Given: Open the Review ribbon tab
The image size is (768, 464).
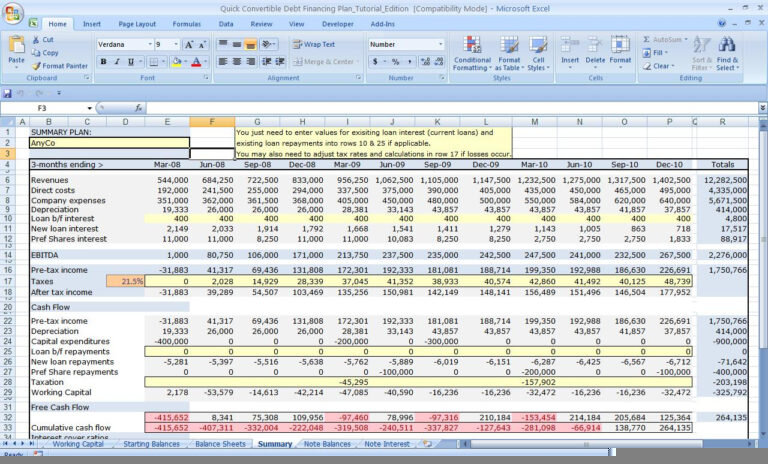Looking at the screenshot, I should coord(261,24).
